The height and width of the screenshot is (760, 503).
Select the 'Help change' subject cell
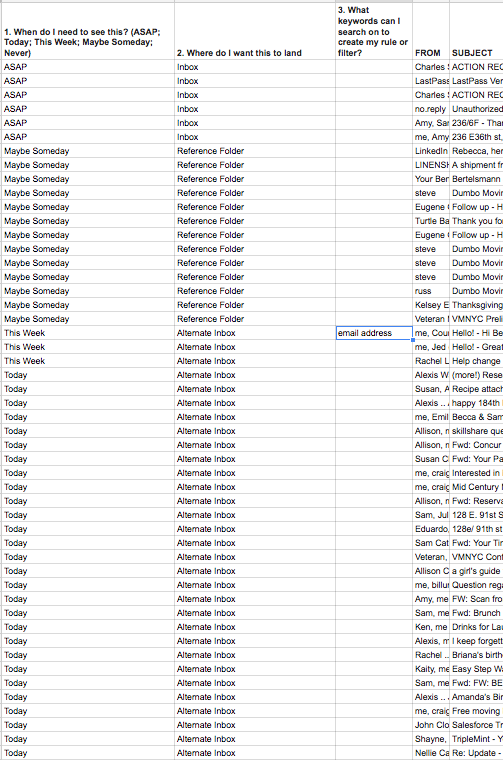click(476, 361)
